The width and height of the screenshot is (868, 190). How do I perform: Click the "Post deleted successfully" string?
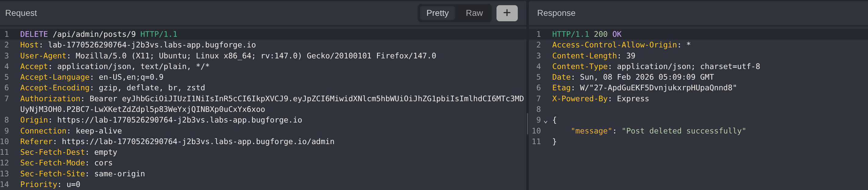tap(683, 131)
